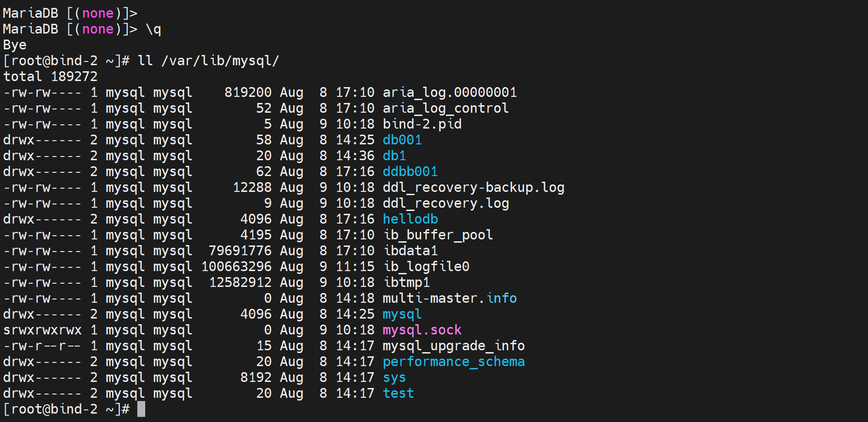Click the multi-master.info file name
Screen dimensions: 868x422
coord(450,298)
